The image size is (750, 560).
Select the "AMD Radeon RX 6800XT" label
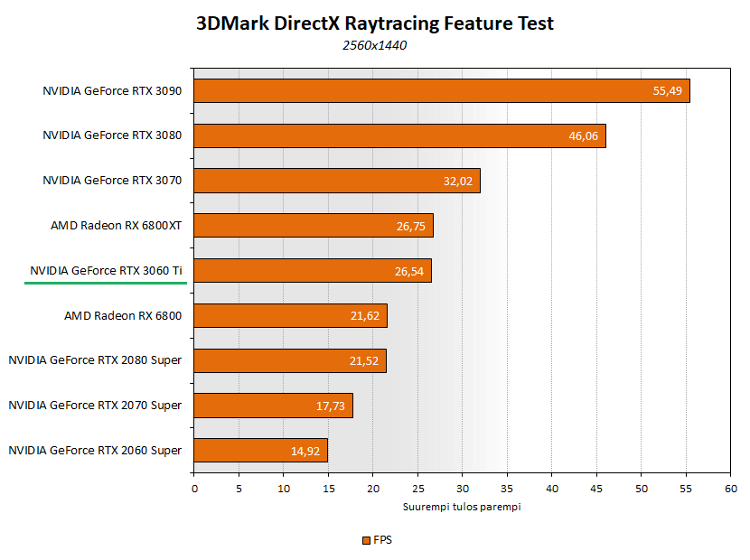point(117,225)
